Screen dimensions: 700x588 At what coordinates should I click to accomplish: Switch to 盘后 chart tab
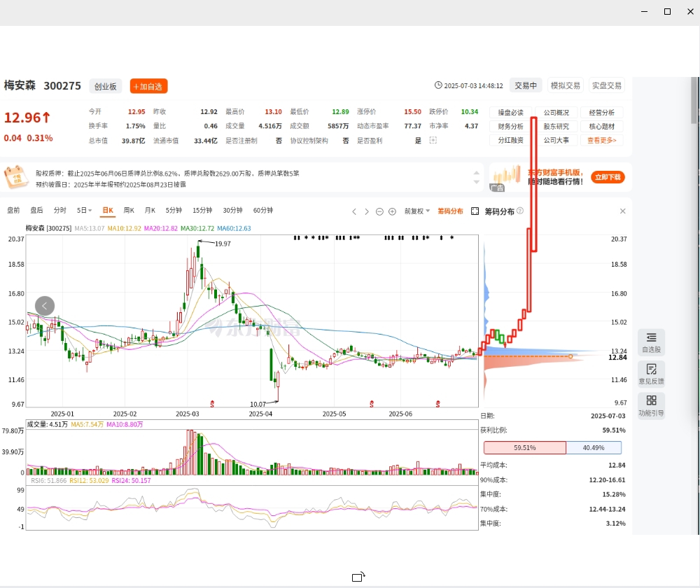[36, 210]
